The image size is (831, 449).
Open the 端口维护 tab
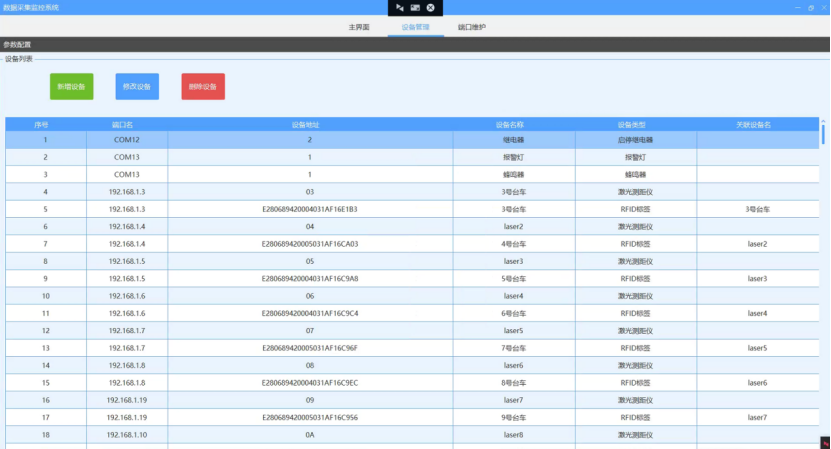[472, 27]
